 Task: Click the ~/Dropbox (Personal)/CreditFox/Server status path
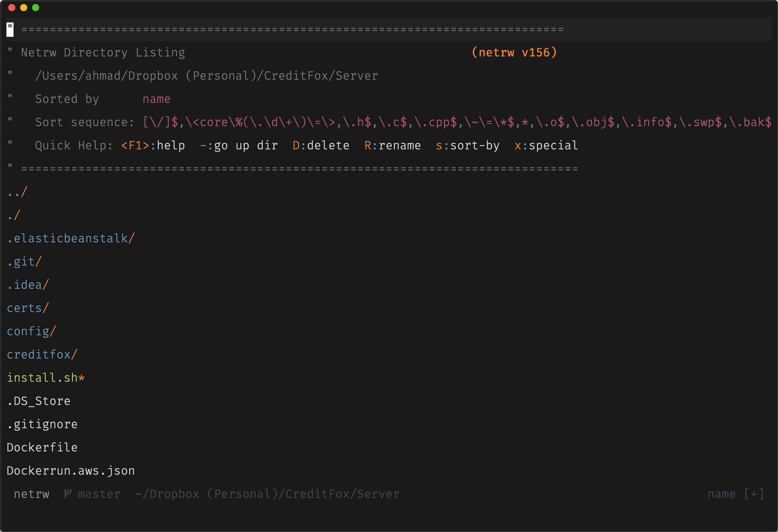pyautogui.click(x=268, y=494)
